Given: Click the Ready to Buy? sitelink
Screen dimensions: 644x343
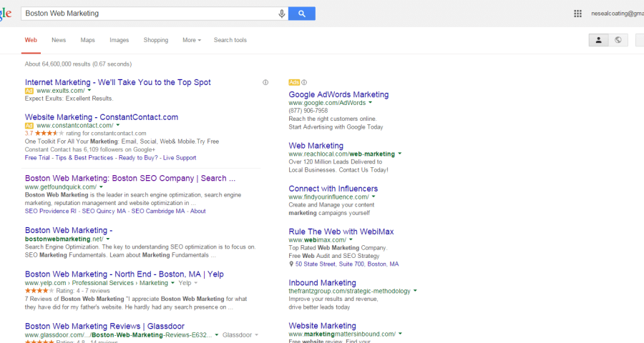Looking at the screenshot, I should (x=138, y=158).
